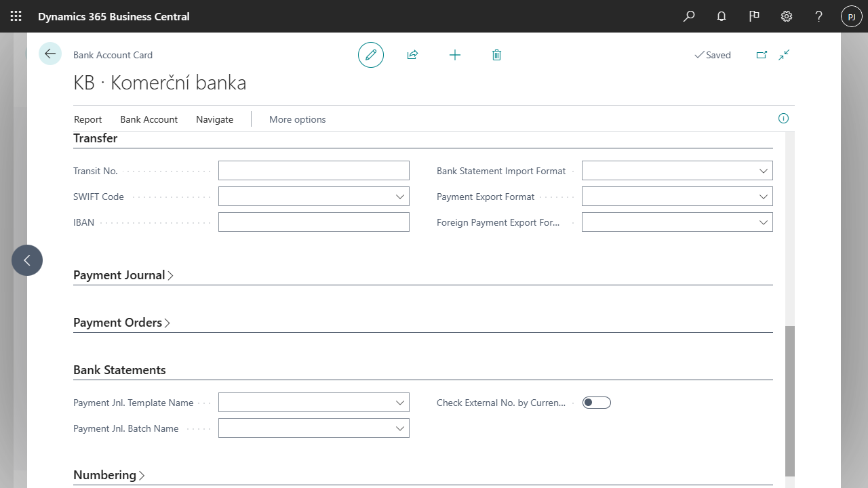This screenshot has height=488, width=868.
Task: Open the Navigate menu
Action: pyautogui.click(x=214, y=119)
